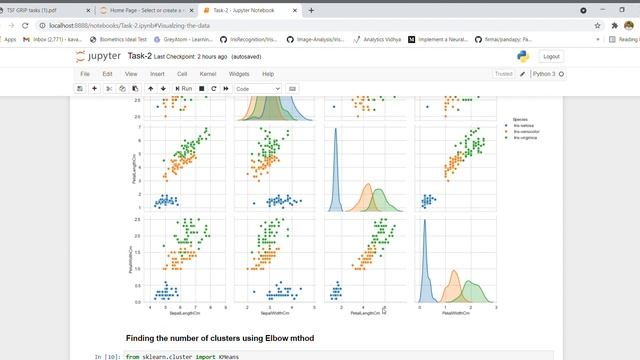This screenshot has width=640, height=360.
Task: Click the In [10] code cell
Action: click(339, 356)
